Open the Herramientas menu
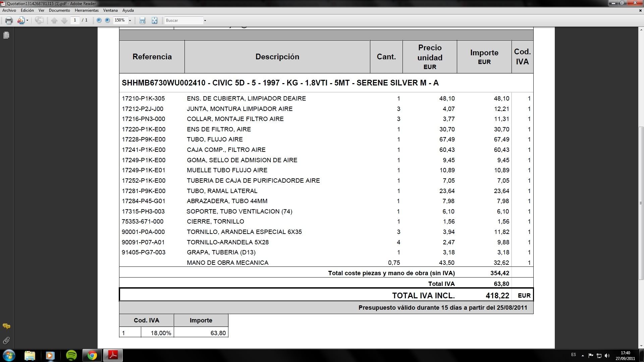This screenshot has height=362, width=644. 87,10
